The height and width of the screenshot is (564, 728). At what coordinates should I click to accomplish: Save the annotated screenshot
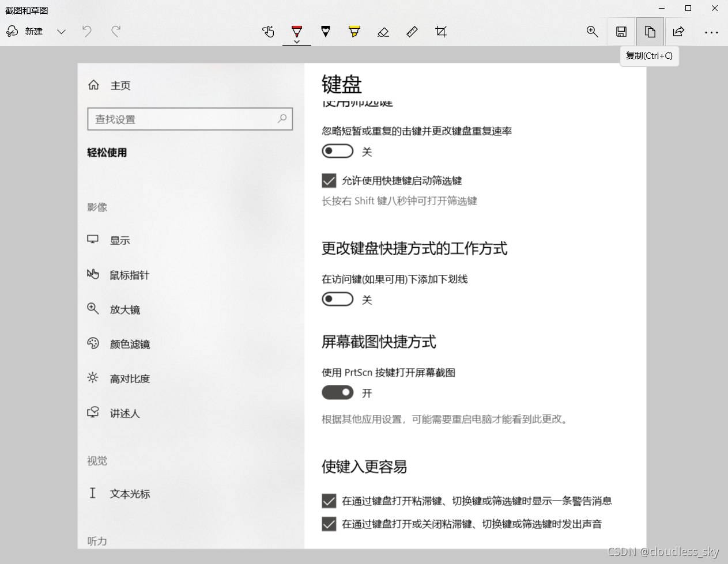pyautogui.click(x=621, y=32)
